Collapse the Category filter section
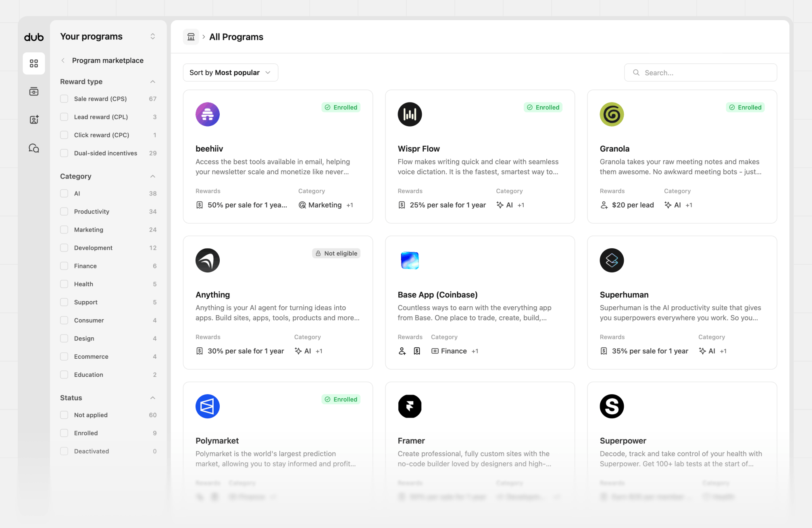Viewport: 812px width, 528px height. (152, 177)
